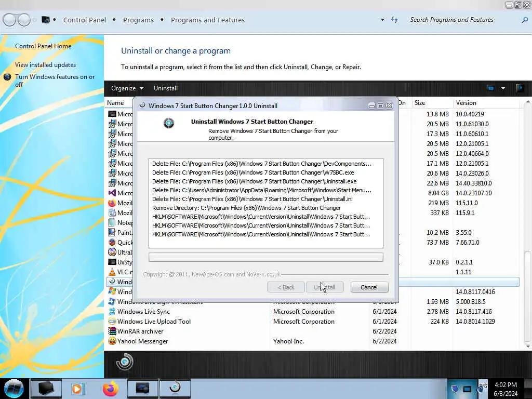This screenshot has height=399, width=532.
Task: Click the Windows Live Upload Tool icon
Action: (x=112, y=321)
